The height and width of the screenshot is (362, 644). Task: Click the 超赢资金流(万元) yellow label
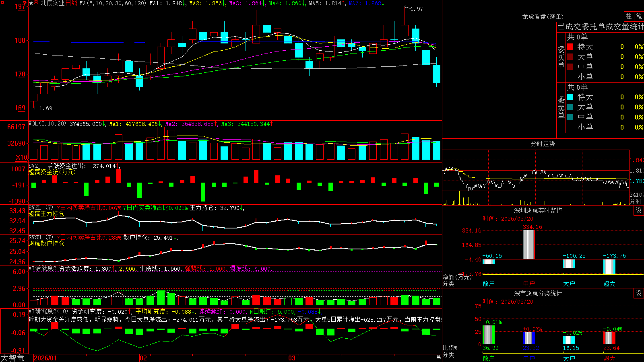click(52, 172)
